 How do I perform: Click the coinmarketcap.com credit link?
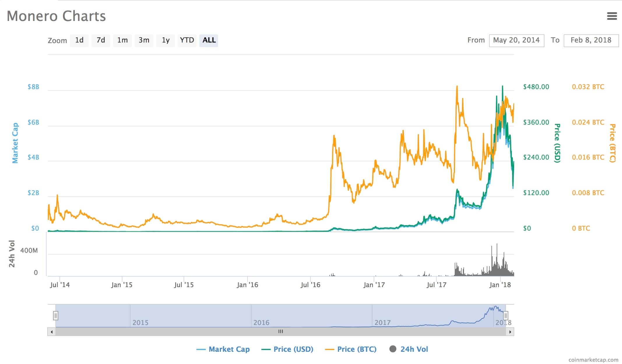pos(593,360)
